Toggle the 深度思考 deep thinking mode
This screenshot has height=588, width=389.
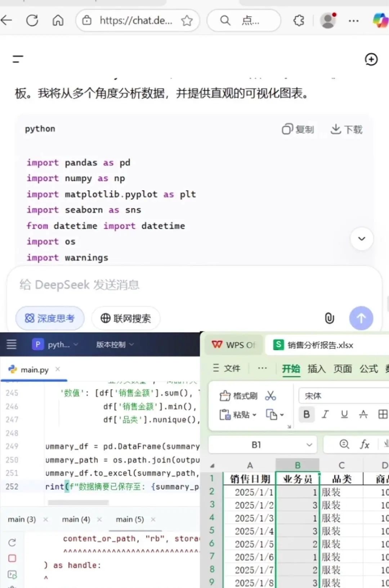coord(50,318)
